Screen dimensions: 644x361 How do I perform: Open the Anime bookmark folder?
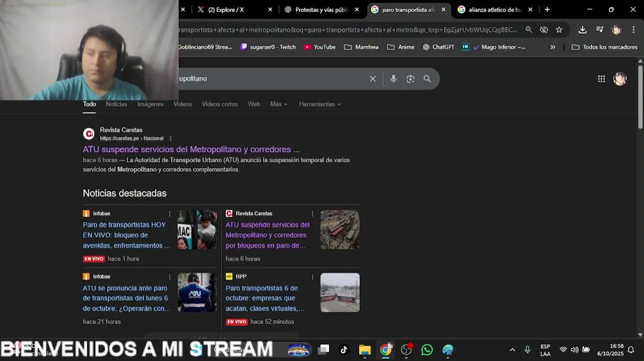click(401, 47)
